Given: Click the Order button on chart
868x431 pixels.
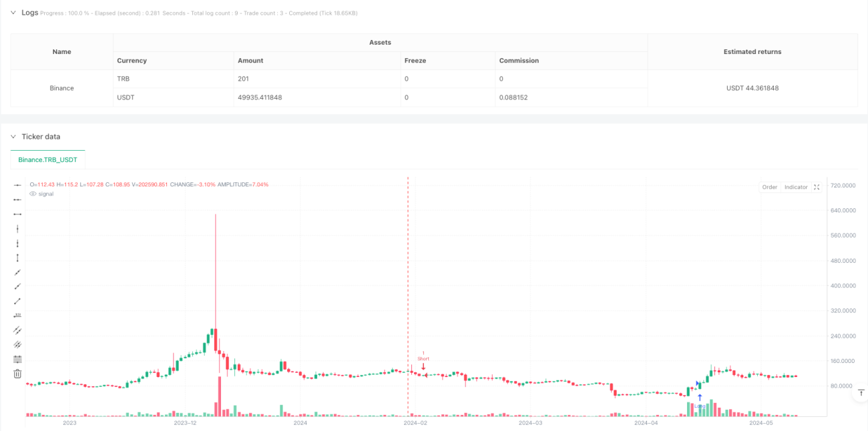Looking at the screenshot, I should pos(770,187).
